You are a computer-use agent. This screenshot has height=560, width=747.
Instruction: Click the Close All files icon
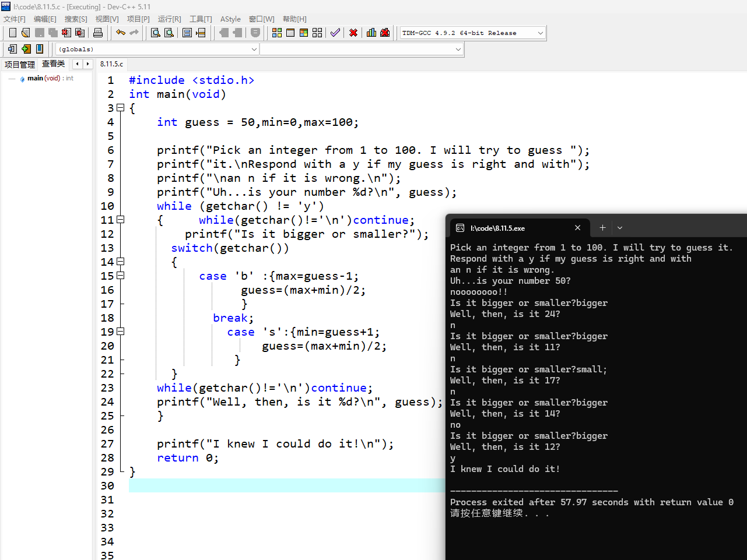(80, 33)
